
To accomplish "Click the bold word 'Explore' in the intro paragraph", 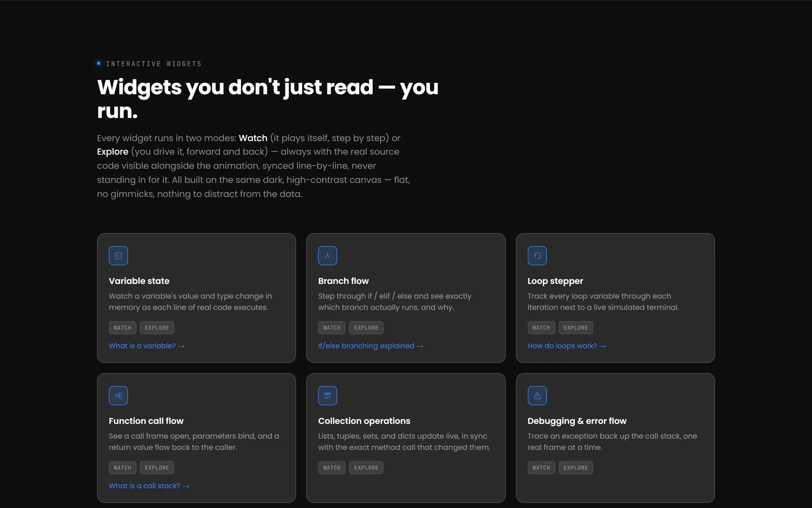I will pyautogui.click(x=113, y=152).
